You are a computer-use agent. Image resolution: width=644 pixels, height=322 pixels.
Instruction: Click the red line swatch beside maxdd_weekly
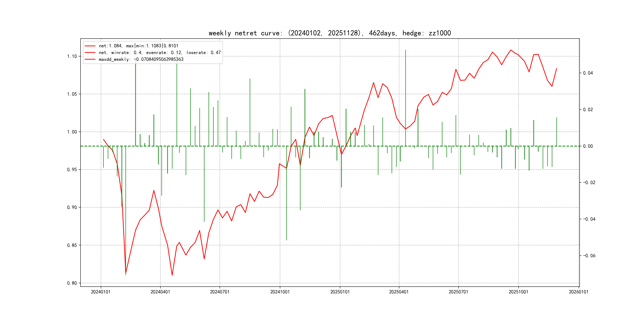pyautogui.click(x=90, y=59)
